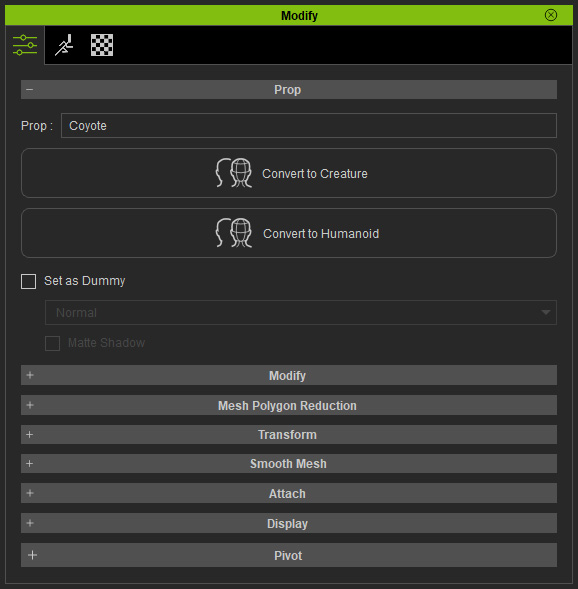Click the plus icon on Pivot section
The image size is (578, 589).
[32, 555]
